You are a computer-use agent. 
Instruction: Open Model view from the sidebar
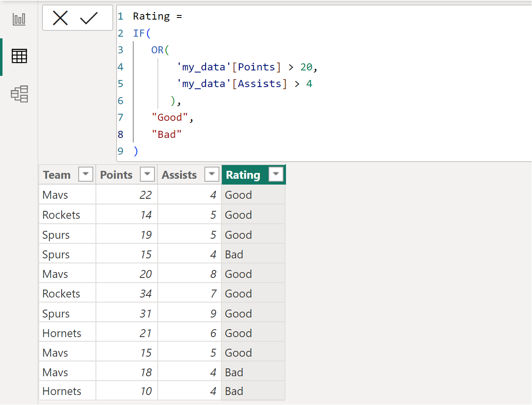19,94
